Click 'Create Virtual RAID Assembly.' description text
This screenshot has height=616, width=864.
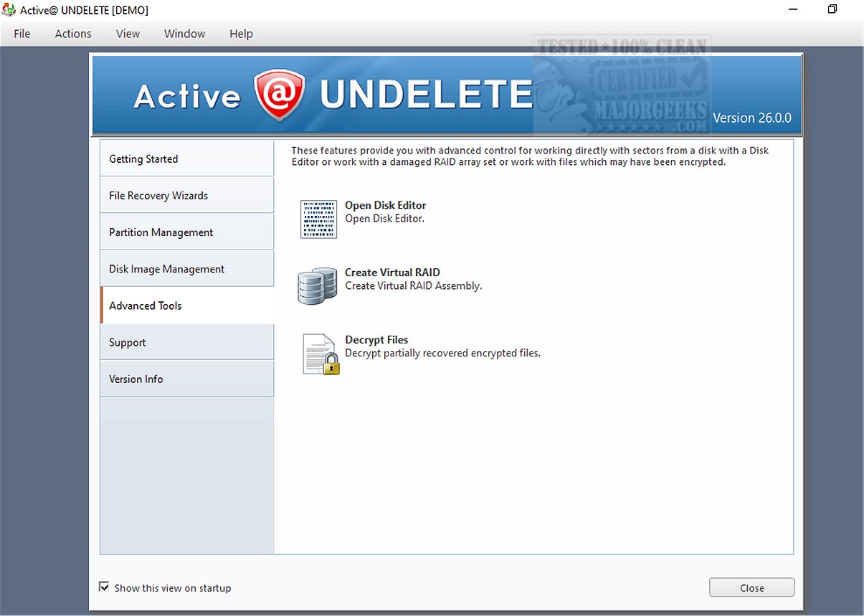pyautogui.click(x=414, y=285)
